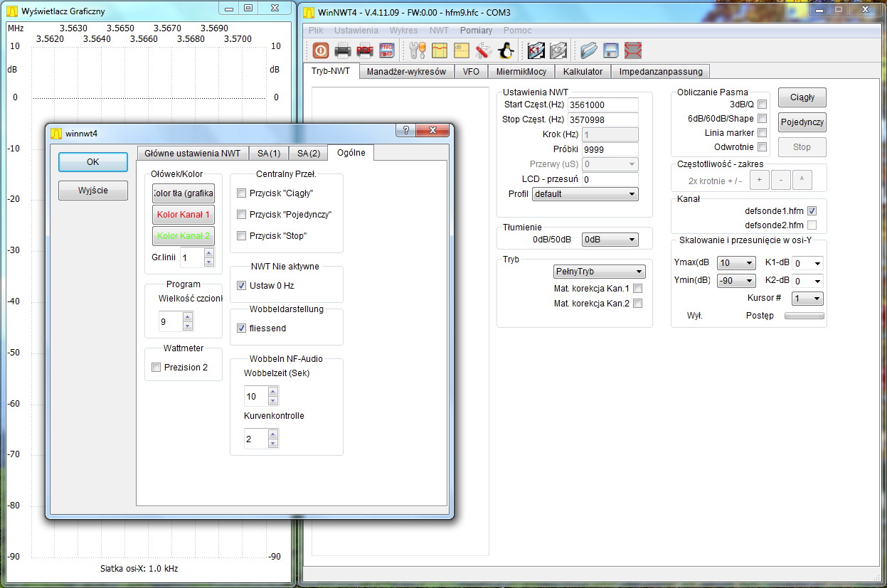887x588 pixels.
Task: Open the wrench and screwdriver settings icon
Action: point(417,50)
